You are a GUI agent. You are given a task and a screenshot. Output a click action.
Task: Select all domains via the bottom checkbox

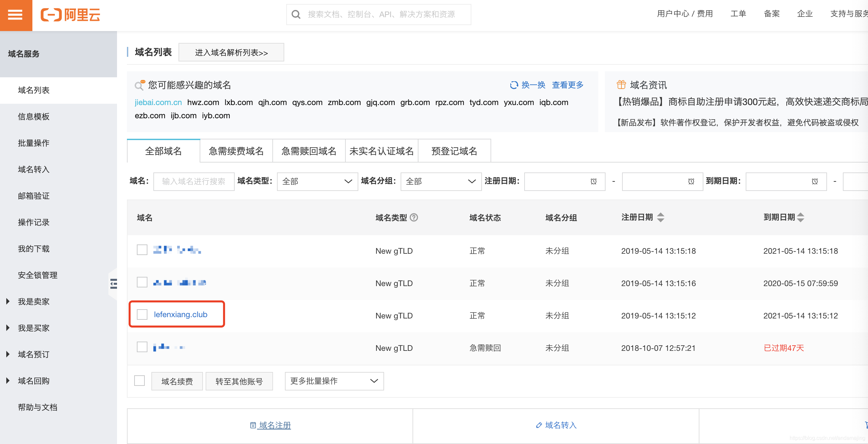pos(139,381)
